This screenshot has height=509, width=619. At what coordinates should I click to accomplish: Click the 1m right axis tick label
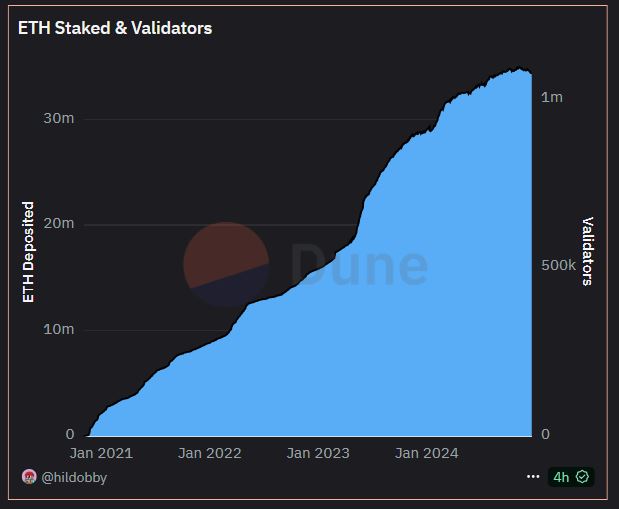[x=552, y=97]
